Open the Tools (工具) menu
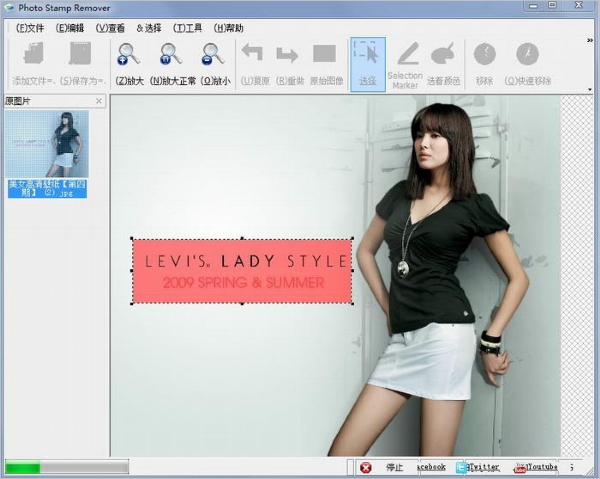 187,28
